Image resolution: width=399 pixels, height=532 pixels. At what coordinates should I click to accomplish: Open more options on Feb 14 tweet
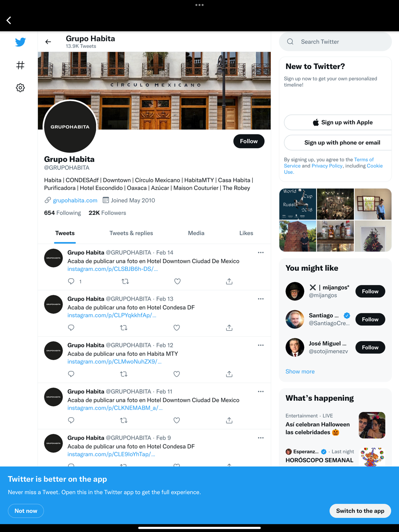click(261, 252)
